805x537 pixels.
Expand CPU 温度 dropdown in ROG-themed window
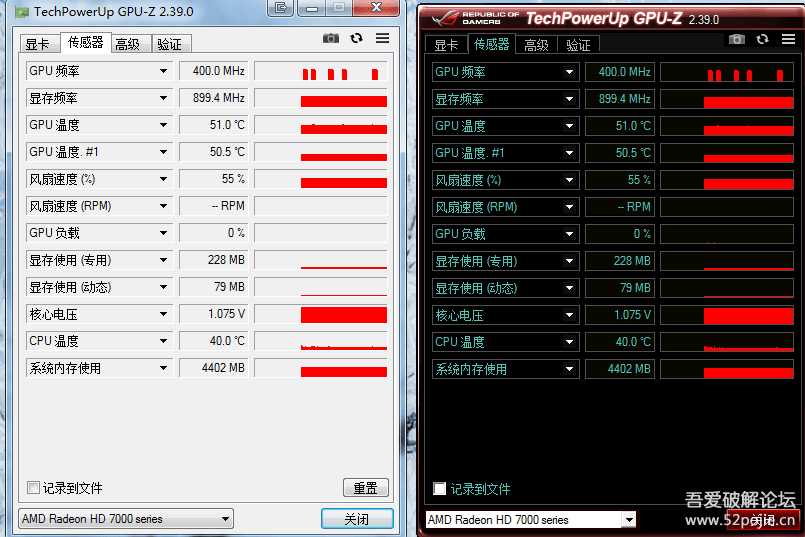[569, 342]
